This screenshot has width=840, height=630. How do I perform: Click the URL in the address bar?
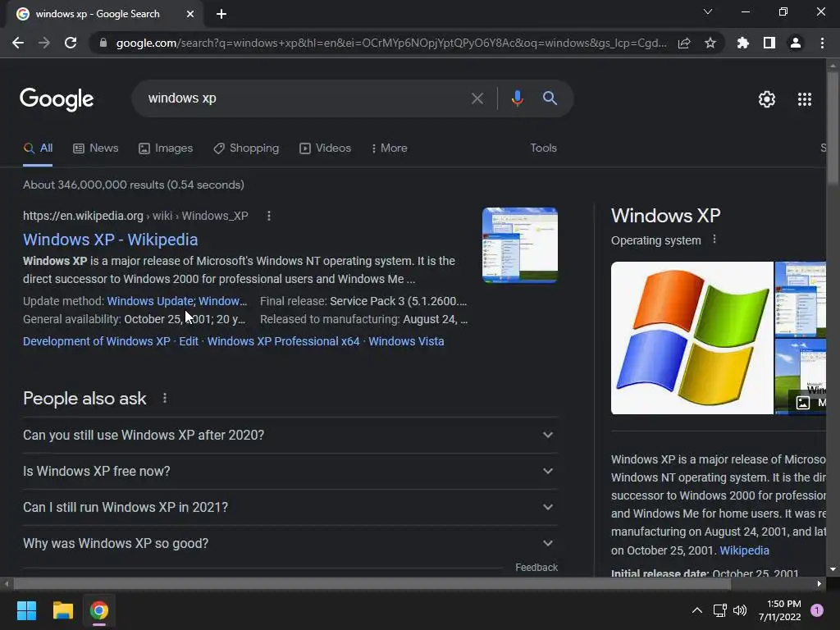click(391, 43)
